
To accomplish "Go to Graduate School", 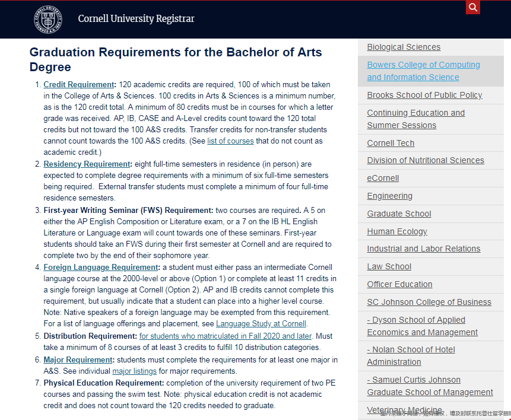I will [x=399, y=214].
